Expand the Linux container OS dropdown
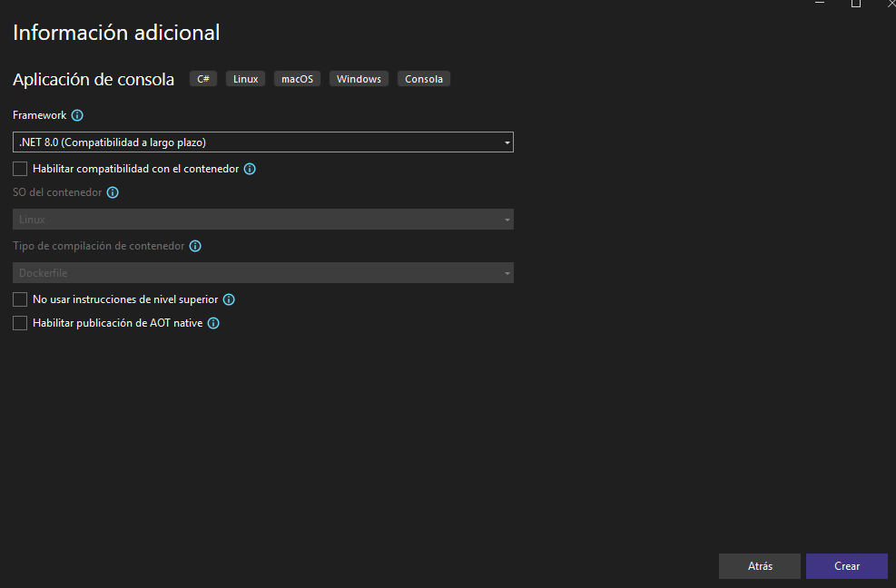Screen dimensions: 896x588 pos(263,220)
